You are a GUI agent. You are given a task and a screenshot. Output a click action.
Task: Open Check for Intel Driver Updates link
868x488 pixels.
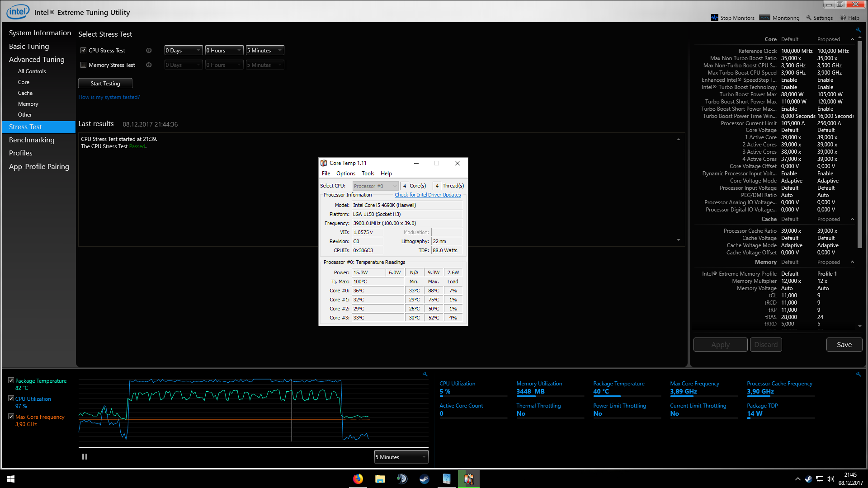(428, 195)
